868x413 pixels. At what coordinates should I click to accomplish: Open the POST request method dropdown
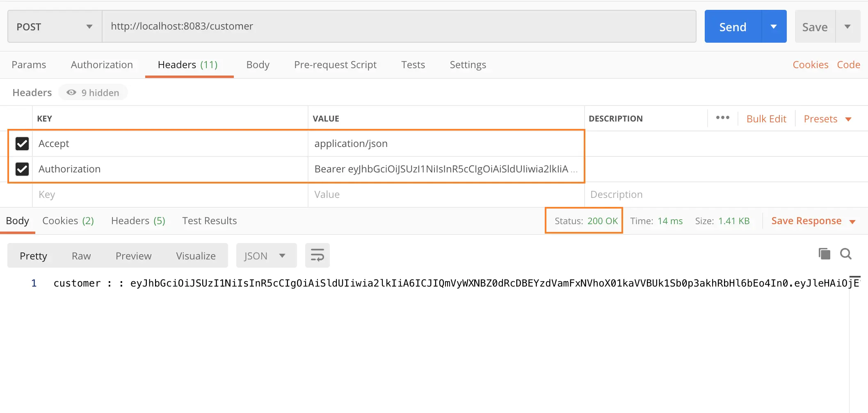click(x=89, y=26)
